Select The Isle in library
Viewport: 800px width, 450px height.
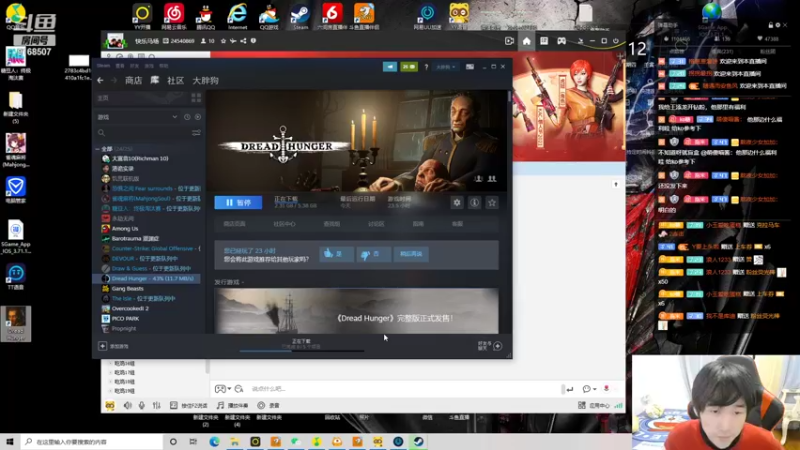pyautogui.click(x=143, y=298)
